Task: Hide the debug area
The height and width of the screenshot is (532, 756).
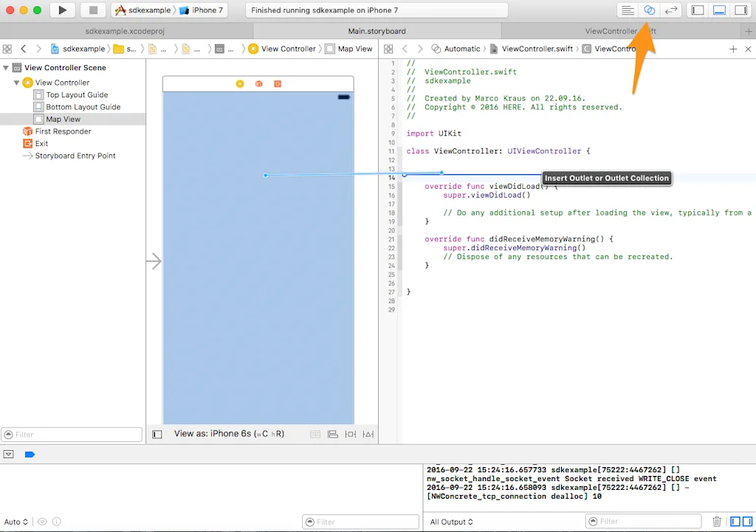Action: coord(9,455)
